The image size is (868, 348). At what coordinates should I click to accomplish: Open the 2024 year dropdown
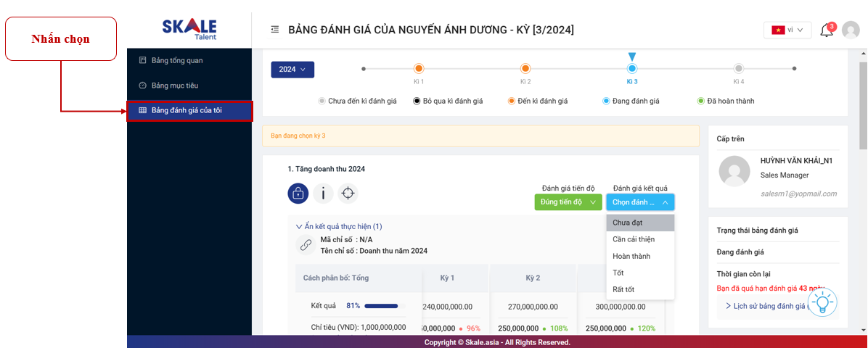[x=292, y=70]
